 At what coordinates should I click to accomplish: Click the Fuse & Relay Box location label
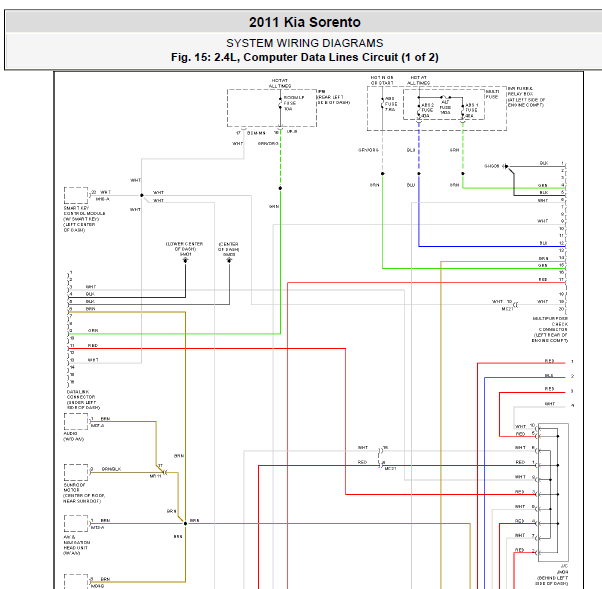526,97
